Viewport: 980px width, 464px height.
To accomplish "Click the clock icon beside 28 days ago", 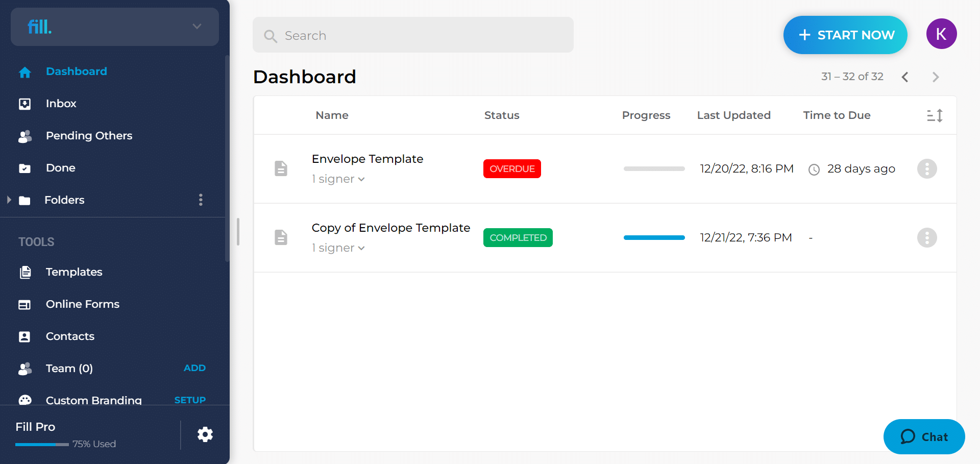I will pos(814,168).
